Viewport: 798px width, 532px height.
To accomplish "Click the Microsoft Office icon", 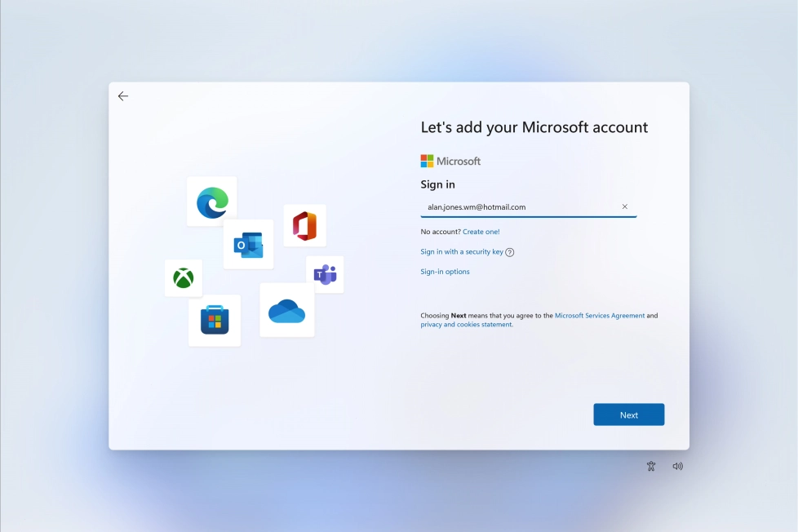I will click(304, 225).
